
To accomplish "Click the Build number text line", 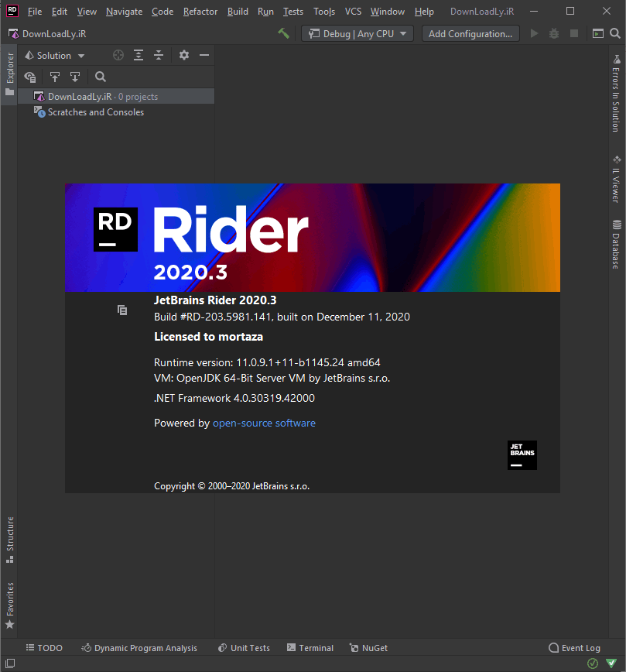I will 282,317.
